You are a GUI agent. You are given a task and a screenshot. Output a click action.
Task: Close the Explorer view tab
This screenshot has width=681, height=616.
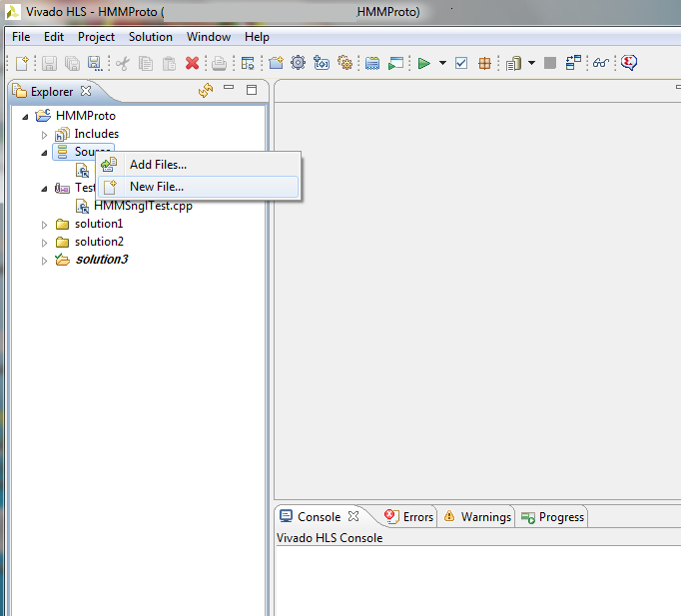pyautogui.click(x=86, y=91)
